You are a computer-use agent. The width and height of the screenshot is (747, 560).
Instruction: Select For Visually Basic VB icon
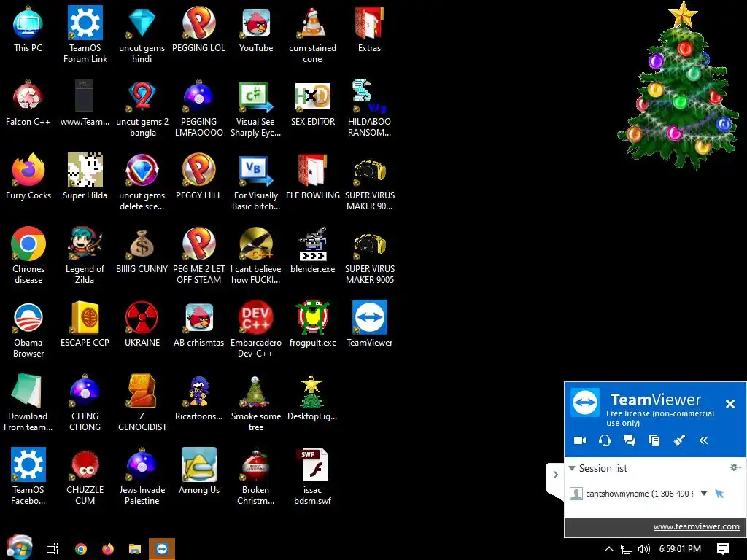tap(256, 182)
